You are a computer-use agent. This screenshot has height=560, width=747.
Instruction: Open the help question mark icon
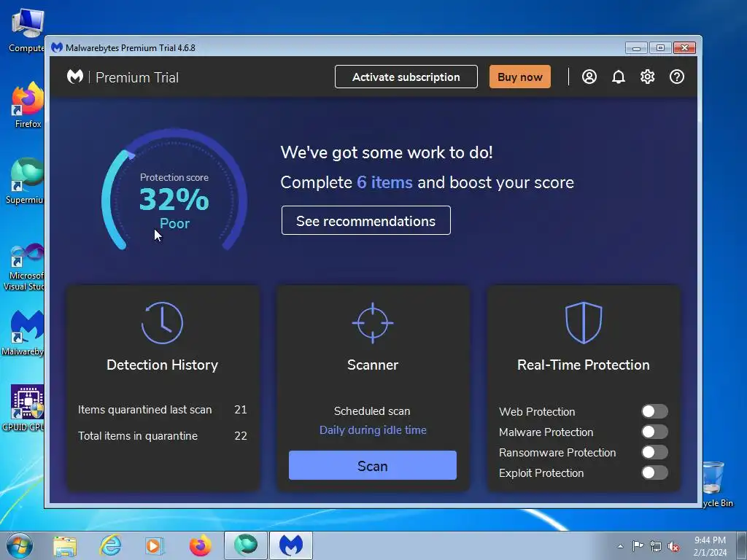[676, 77]
